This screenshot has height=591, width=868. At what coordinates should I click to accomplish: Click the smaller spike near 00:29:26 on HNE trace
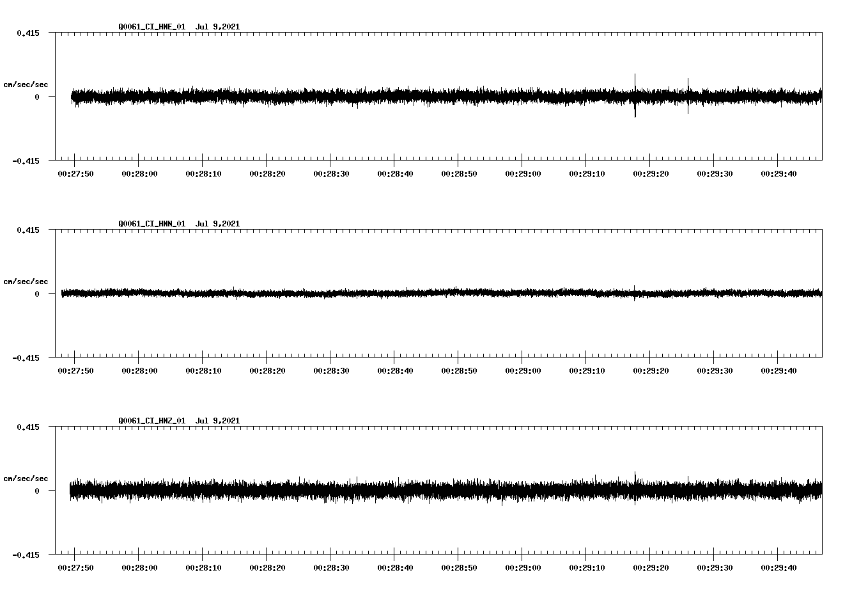[688, 96]
